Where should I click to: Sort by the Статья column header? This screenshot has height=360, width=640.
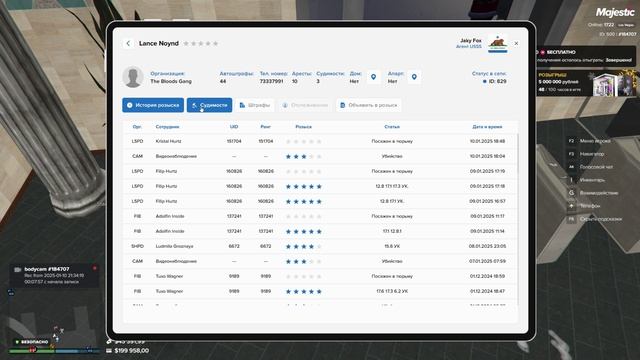tap(392, 127)
